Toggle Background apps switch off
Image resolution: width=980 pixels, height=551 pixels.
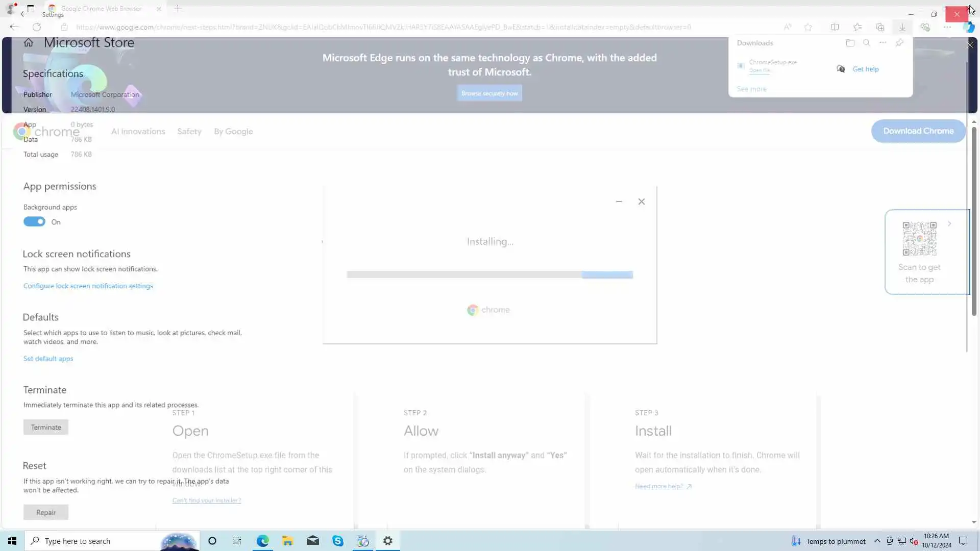tap(34, 222)
